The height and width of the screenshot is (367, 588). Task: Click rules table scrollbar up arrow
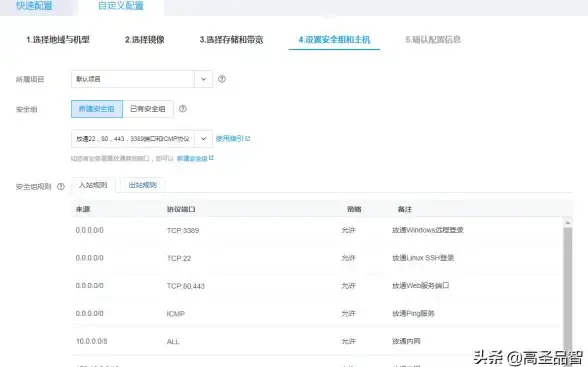coord(568,222)
